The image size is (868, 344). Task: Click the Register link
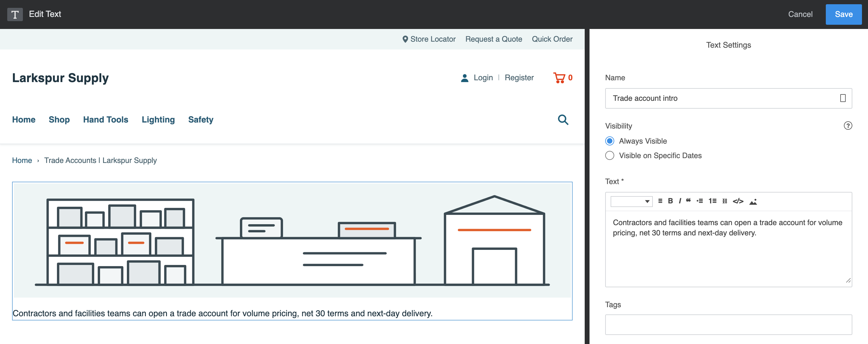519,78
